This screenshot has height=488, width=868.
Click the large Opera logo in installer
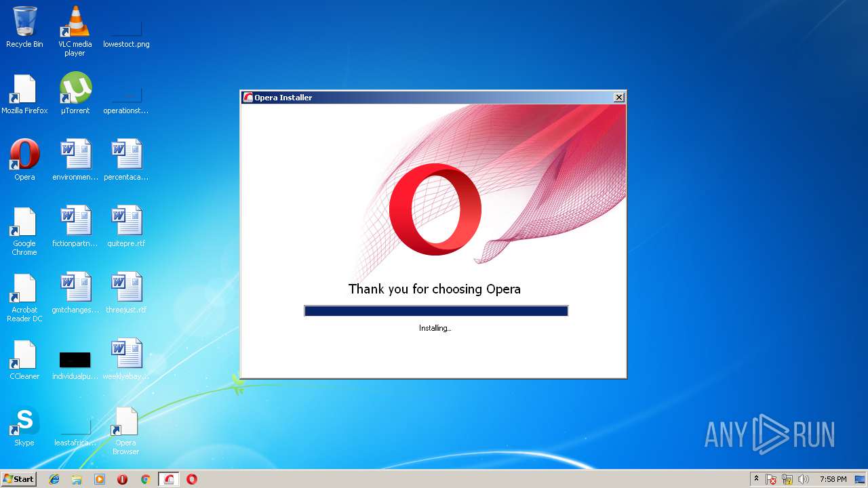(x=435, y=210)
